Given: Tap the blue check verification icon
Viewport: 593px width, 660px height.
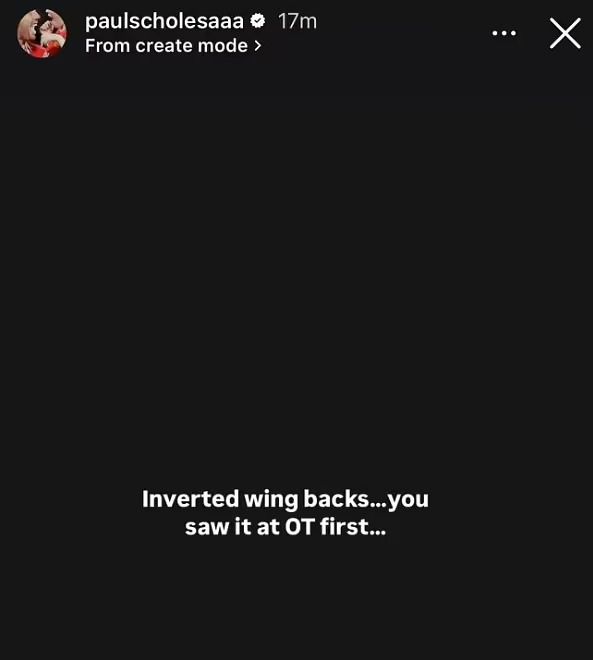Looking at the screenshot, I should pos(258,21).
